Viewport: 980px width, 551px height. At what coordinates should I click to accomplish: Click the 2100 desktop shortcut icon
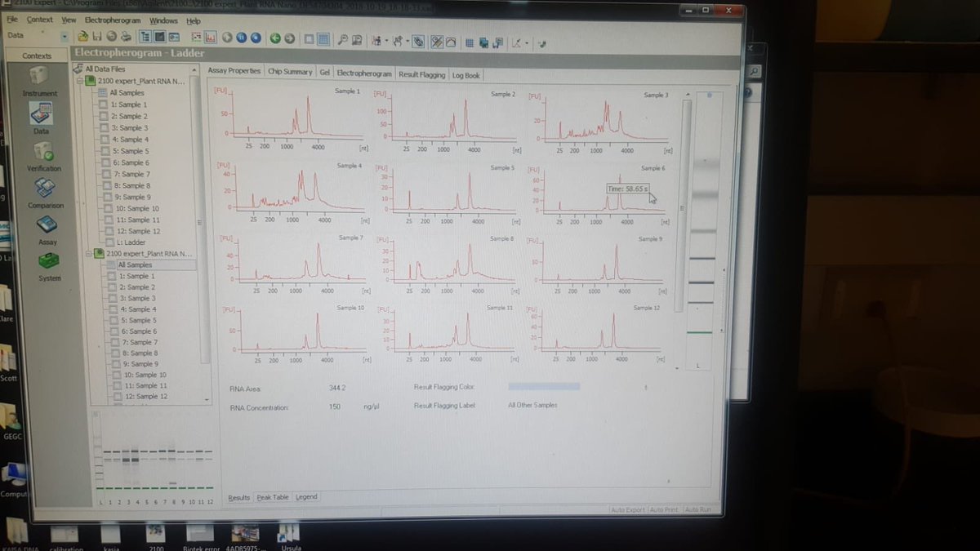(x=156, y=536)
